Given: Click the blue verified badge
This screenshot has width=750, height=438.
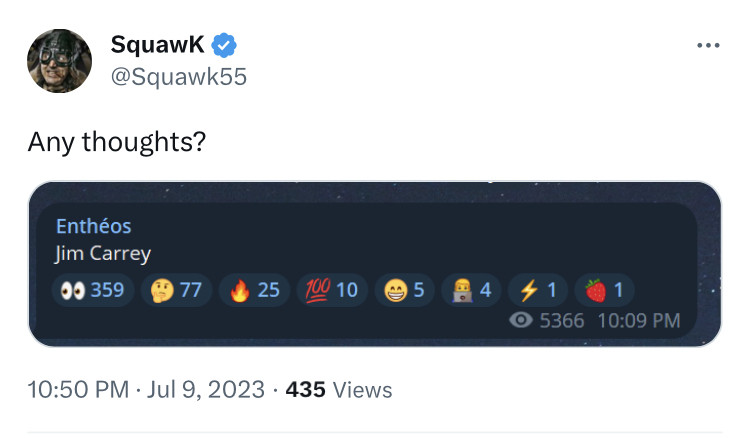Looking at the screenshot, I should click(225, 45).
